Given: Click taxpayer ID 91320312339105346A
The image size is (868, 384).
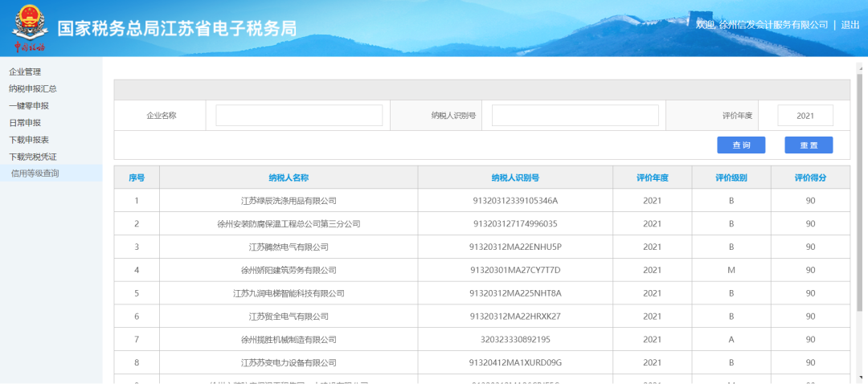Looking at the screenshot, I should click(515, 200).
